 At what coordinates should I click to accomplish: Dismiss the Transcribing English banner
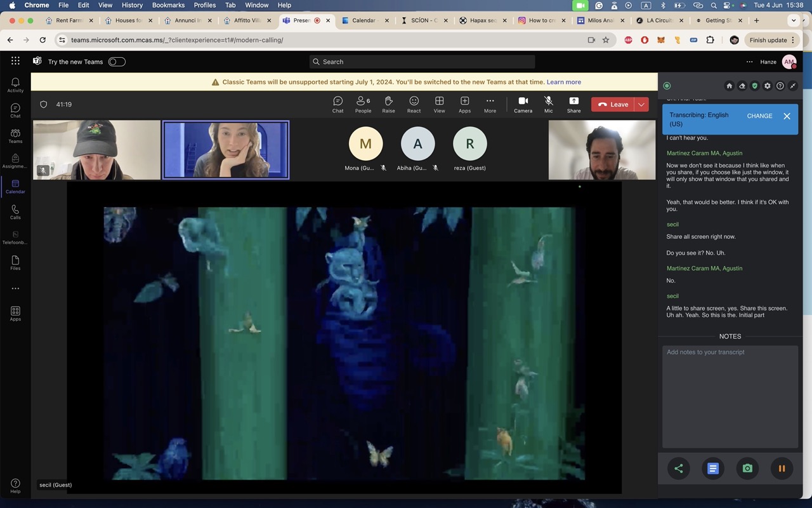(787, 116)
